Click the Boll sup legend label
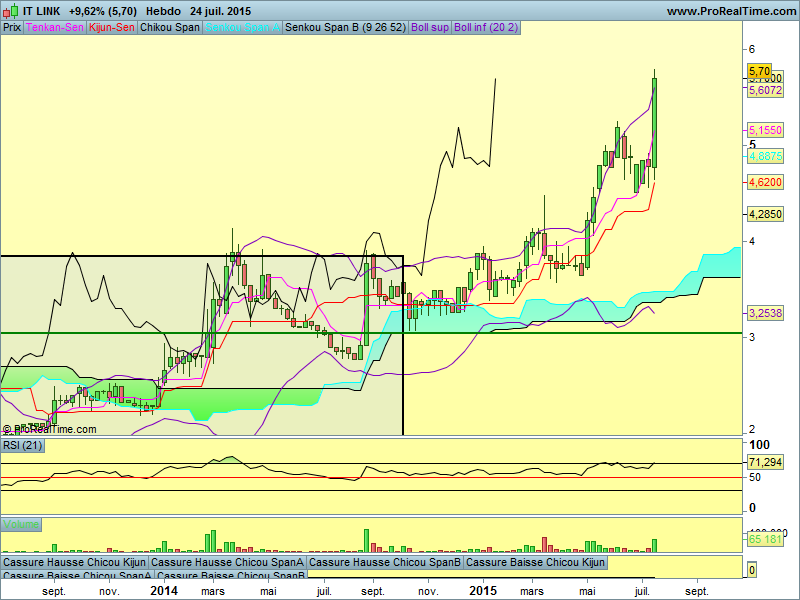 coord(430,28)
